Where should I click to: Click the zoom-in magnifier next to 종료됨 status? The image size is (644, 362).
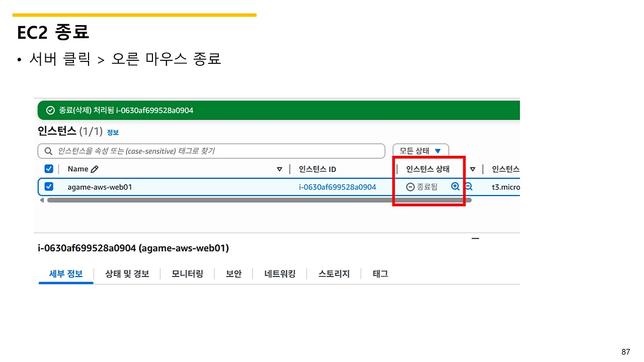(x=455, y=186)
